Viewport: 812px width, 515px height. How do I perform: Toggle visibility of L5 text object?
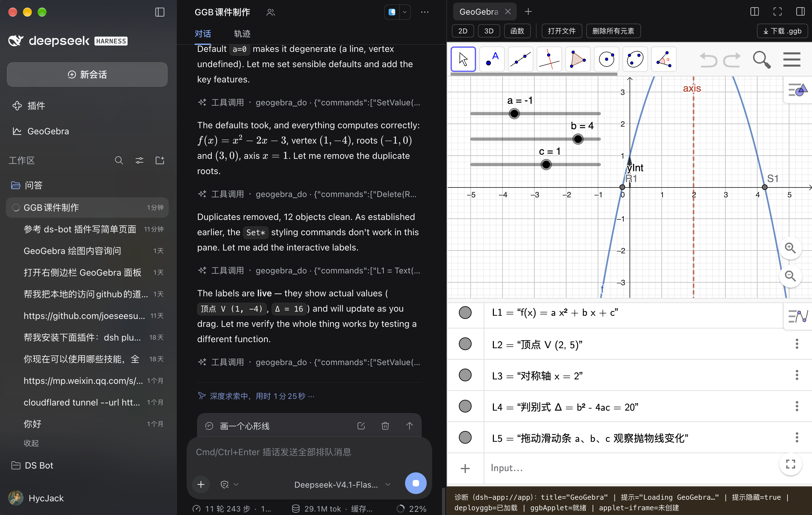coord(465,437)
